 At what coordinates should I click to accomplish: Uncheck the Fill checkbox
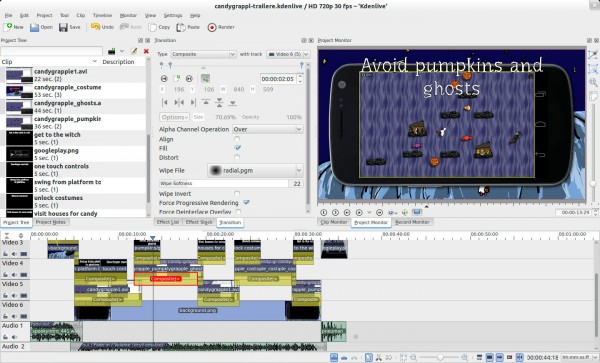coord(237,148)
